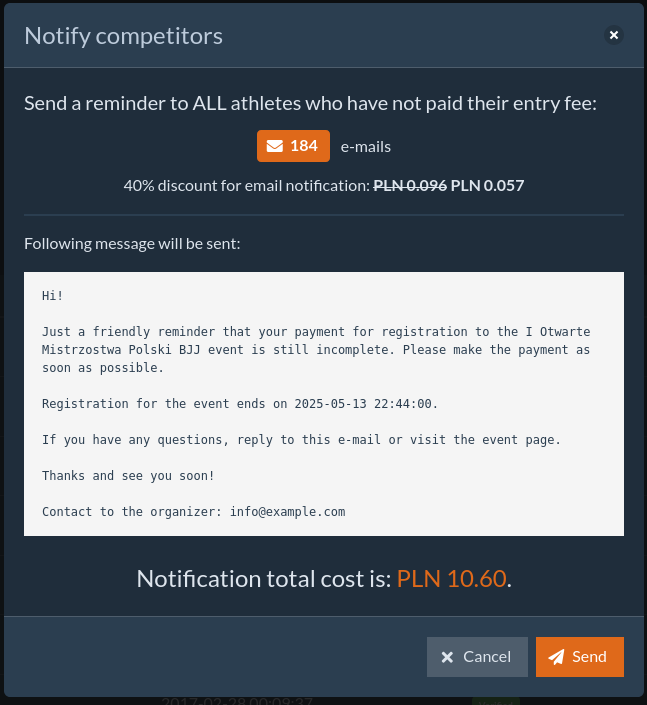Click the "Thanks and see you soon!" line
Viewport: 647px width, 705px height.
coord(128,475)
